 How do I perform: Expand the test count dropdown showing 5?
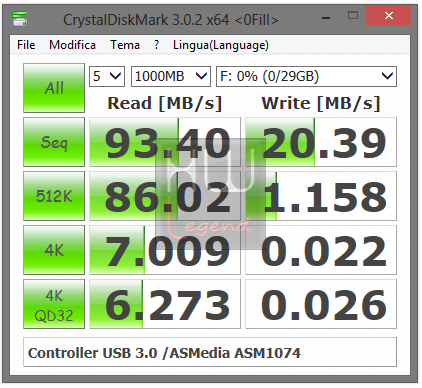pyautogui.click(x=107, y=77)
